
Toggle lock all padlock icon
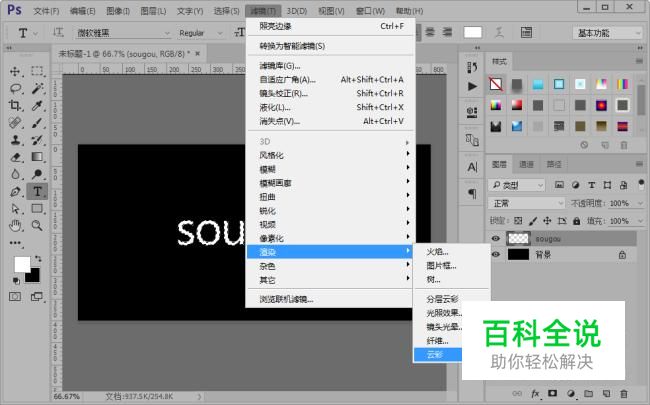click(576, 221)
